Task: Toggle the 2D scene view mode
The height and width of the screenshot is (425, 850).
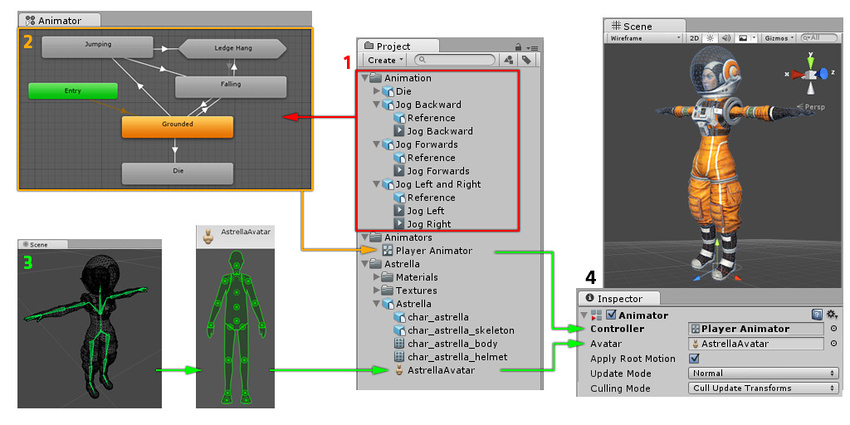Action: point(693,37)
